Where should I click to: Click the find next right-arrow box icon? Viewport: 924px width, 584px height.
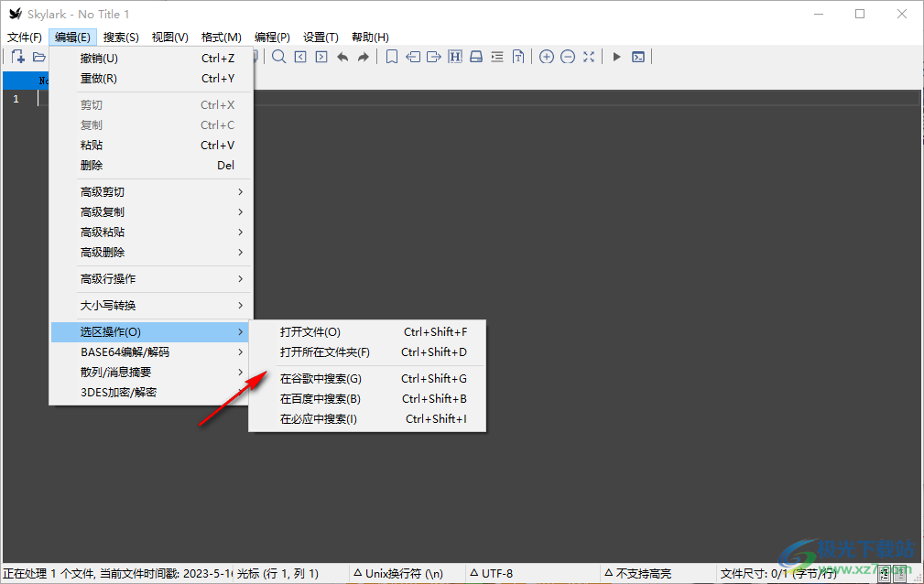click(x=321, y=57)
